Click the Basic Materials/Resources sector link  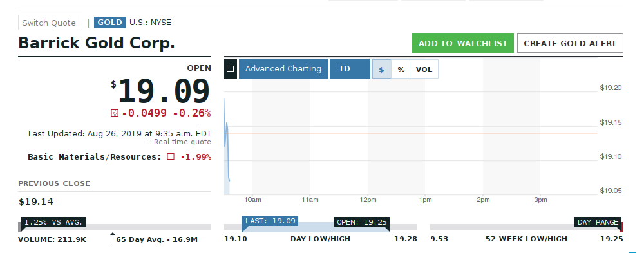tap(95, 157)
